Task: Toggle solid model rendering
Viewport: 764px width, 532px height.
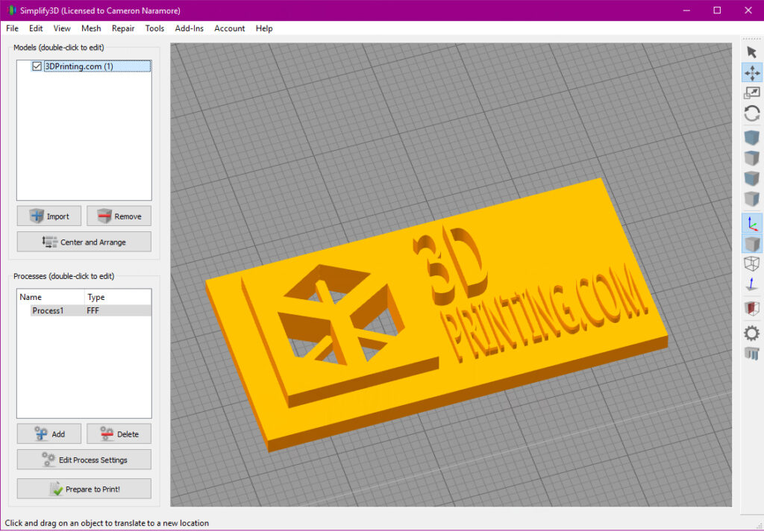Action: pos(752,243)
